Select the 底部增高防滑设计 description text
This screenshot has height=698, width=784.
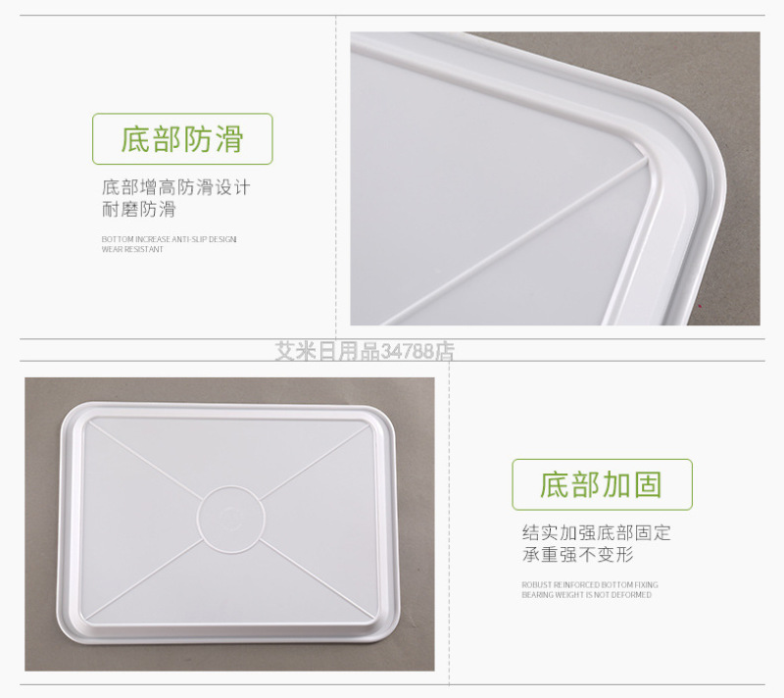(x=176, y=187)
